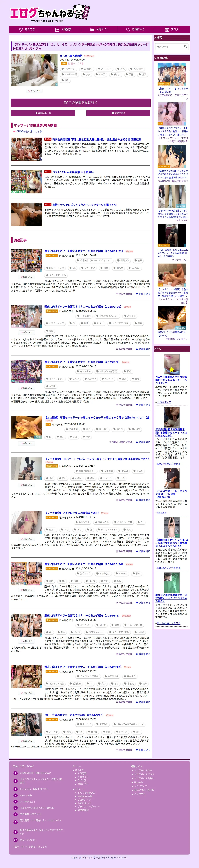Image resolution: width=199 pixels, height=868 pixels.
Task: Select the イメージビデオ tag in the 2025/01/02 article
Action: pos(55,379)
